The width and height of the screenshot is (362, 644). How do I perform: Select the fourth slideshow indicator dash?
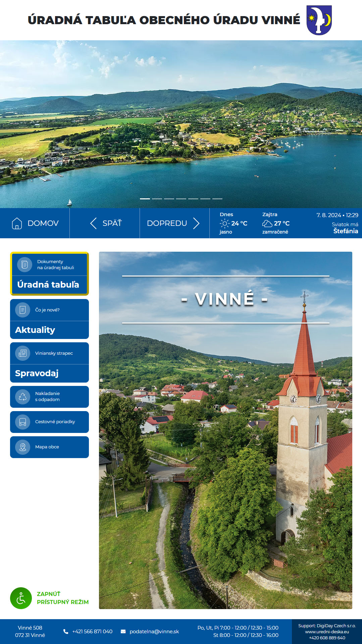click(181, 199)
